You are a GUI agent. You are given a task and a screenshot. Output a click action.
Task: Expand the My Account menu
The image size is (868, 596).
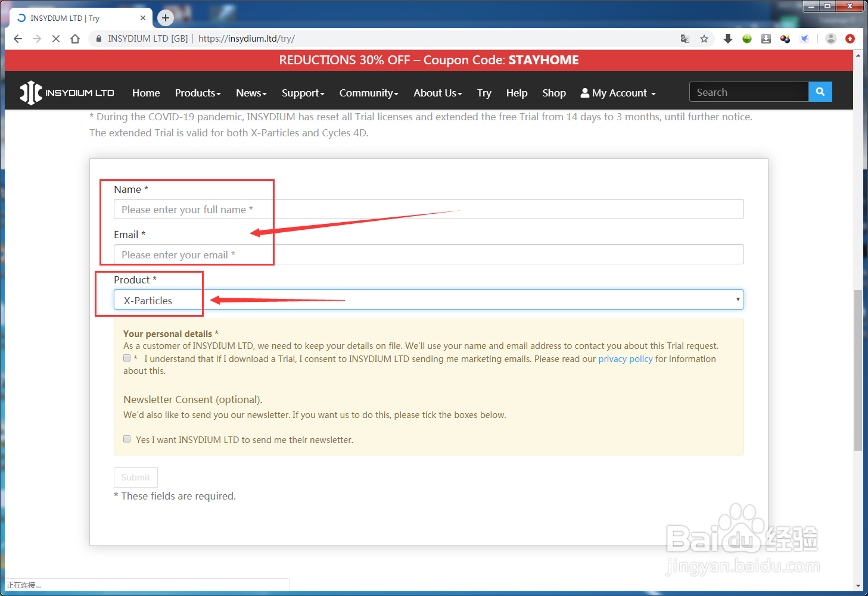pyautogui.click(x=618, y=93)
